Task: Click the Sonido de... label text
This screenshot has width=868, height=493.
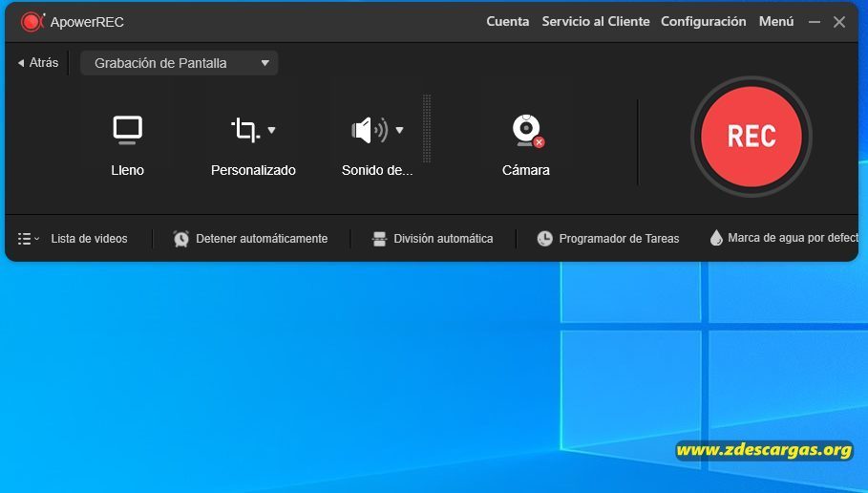Action: pos(377,170)
